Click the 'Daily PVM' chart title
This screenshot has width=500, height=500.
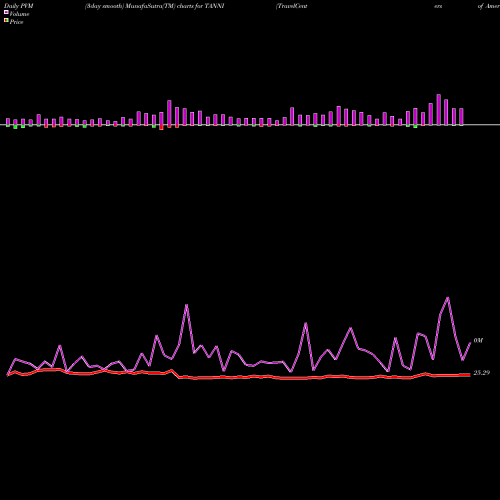pyautogui.click(x=19, y=6)
